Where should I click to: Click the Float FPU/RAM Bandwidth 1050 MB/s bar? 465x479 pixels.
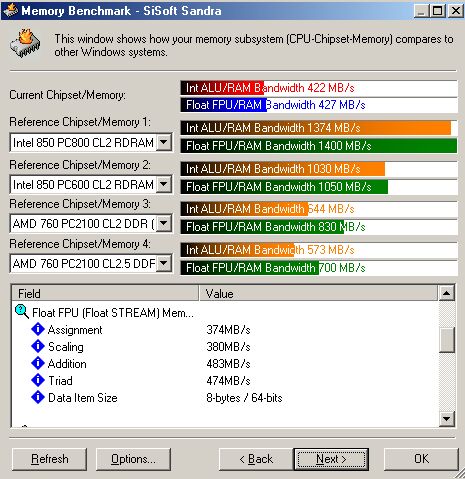click(319, 187)
